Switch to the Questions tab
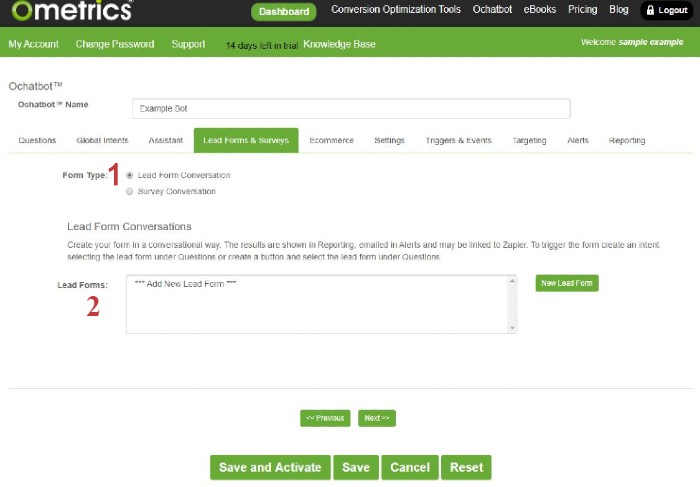This screenshot has width=700, height=487. tap(37, 140)
